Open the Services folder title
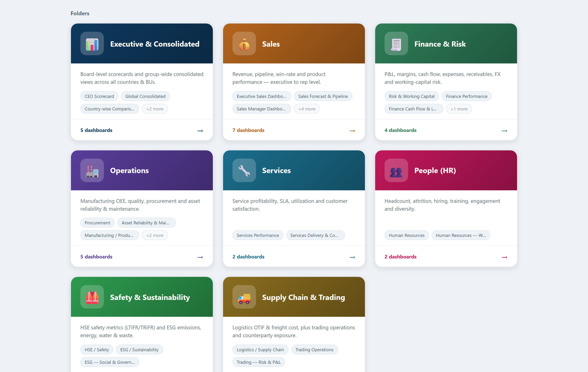This screenshot has height=372, width=588. pos(276,170)
